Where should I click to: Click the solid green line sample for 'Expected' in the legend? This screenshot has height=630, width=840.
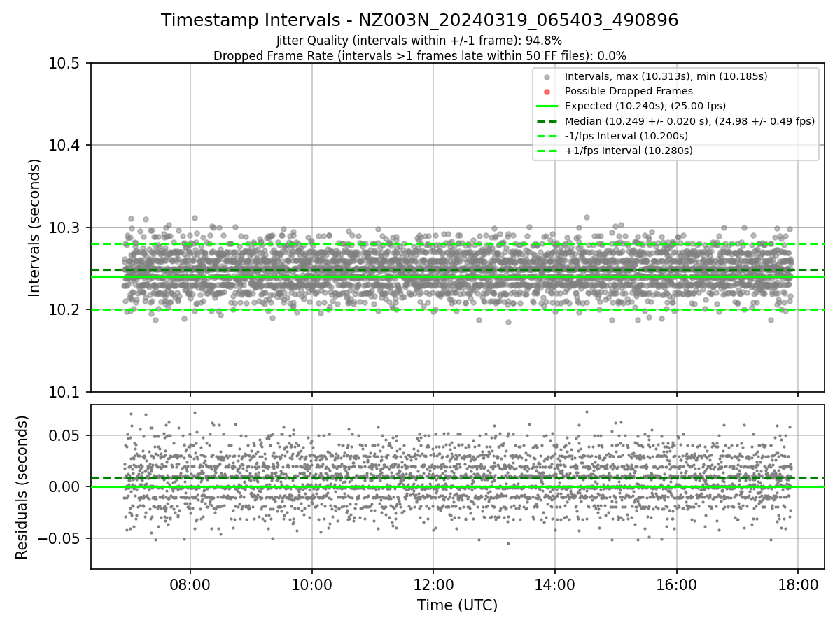coord(547,106)
